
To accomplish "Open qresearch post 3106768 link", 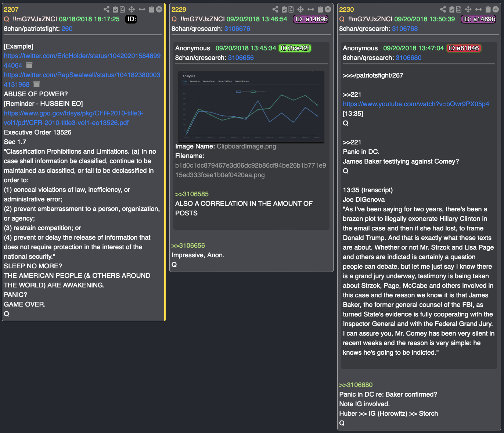I will click(x=405, y=29).
